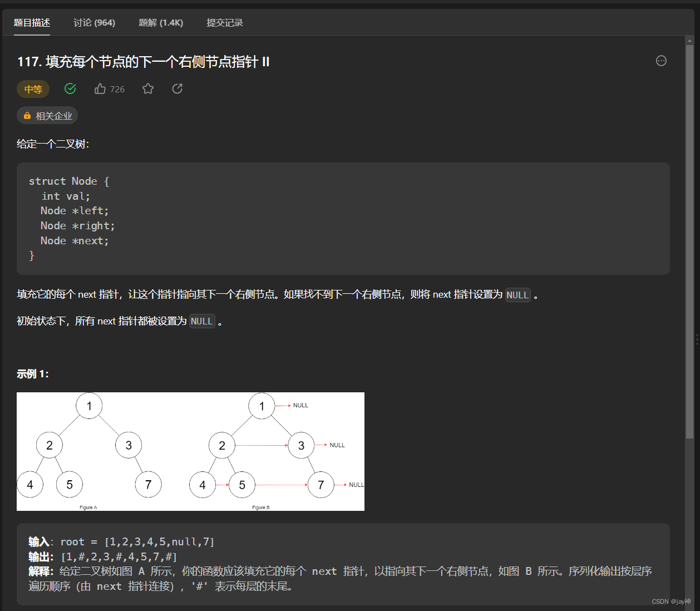
Task: Click the thumbs-up count 726
Action: click(118, 89)
